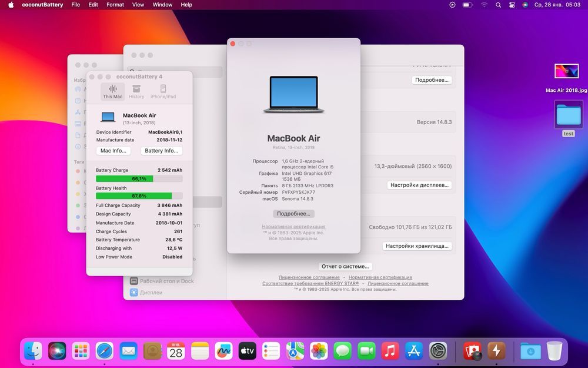Click the Siri icon in the menu bar
This screenshot has height=368, width=588.
pos(525,5)
